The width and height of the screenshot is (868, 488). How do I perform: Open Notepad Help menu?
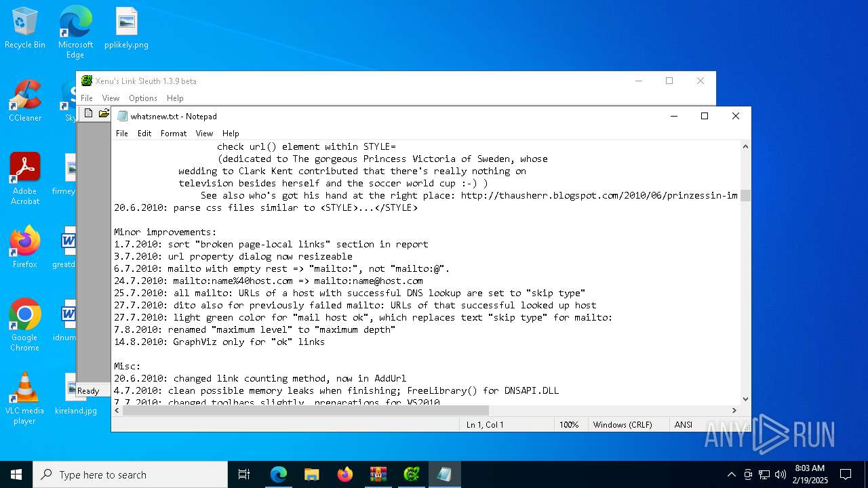click(x=231, y=134)
